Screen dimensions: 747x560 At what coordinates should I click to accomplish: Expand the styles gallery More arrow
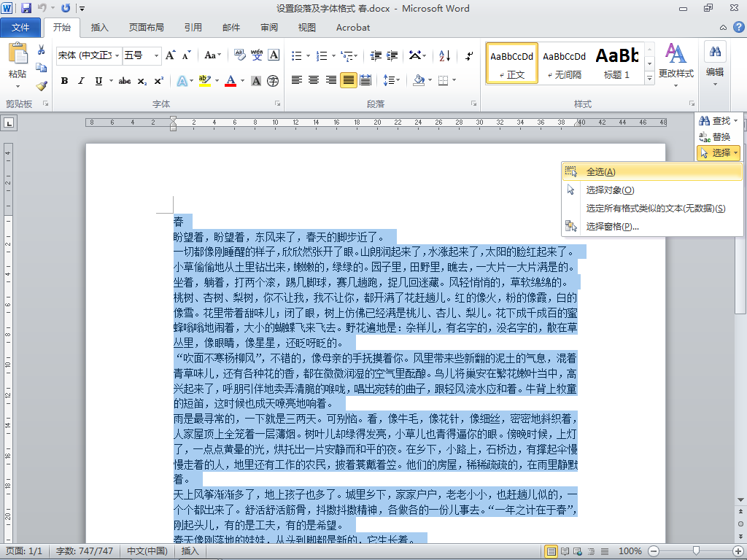(649, 78)
